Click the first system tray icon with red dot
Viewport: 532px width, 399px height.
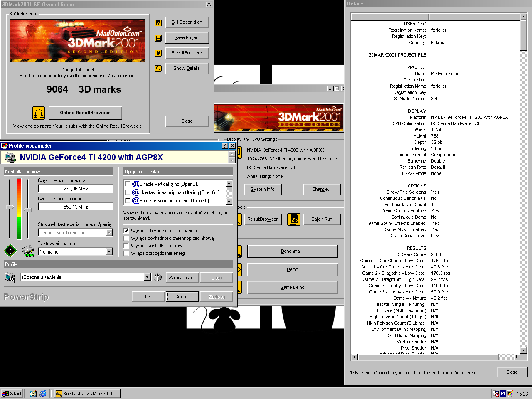495,394
